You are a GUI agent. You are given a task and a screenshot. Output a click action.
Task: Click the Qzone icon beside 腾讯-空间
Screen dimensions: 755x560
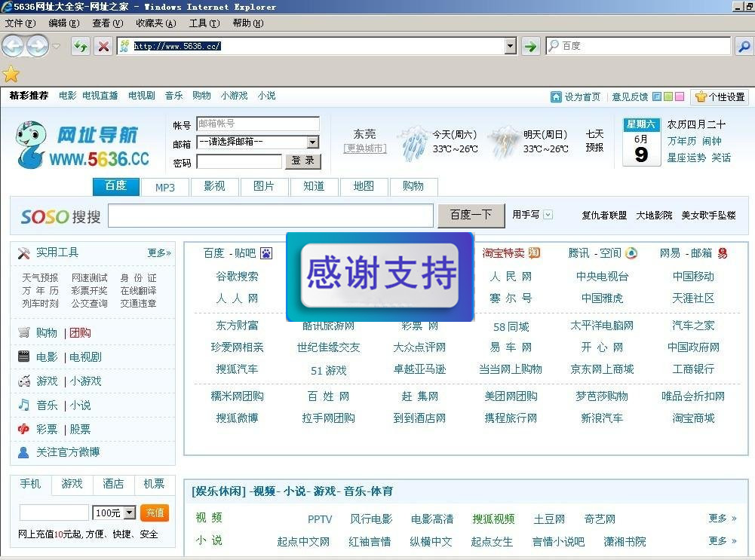pos(631,252)
